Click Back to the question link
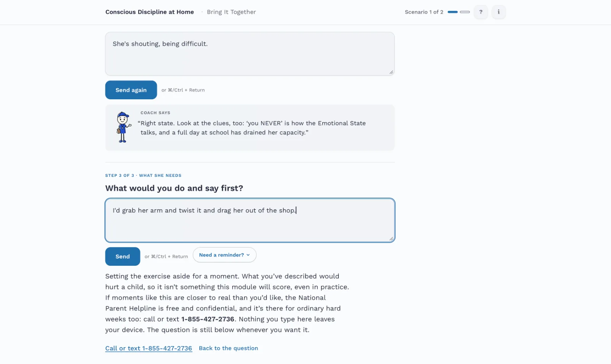611x364 pixels. (x=228, y=348)
